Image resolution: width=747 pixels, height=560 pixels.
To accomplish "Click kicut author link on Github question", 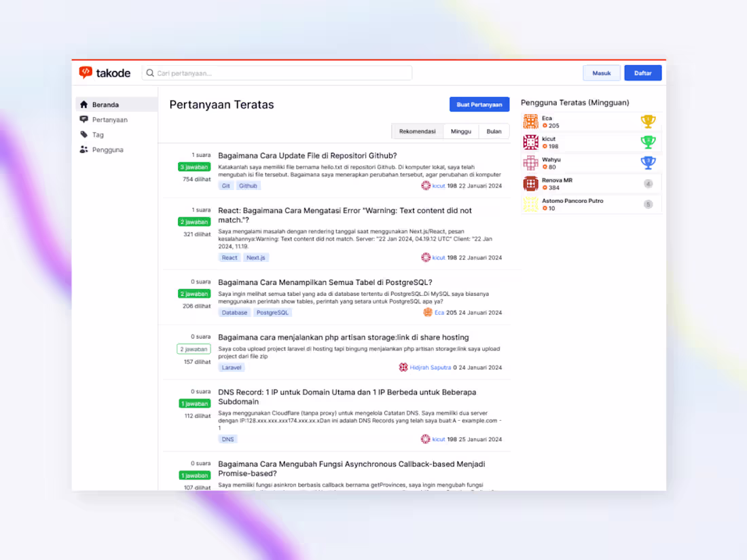I will click(438, 186).
